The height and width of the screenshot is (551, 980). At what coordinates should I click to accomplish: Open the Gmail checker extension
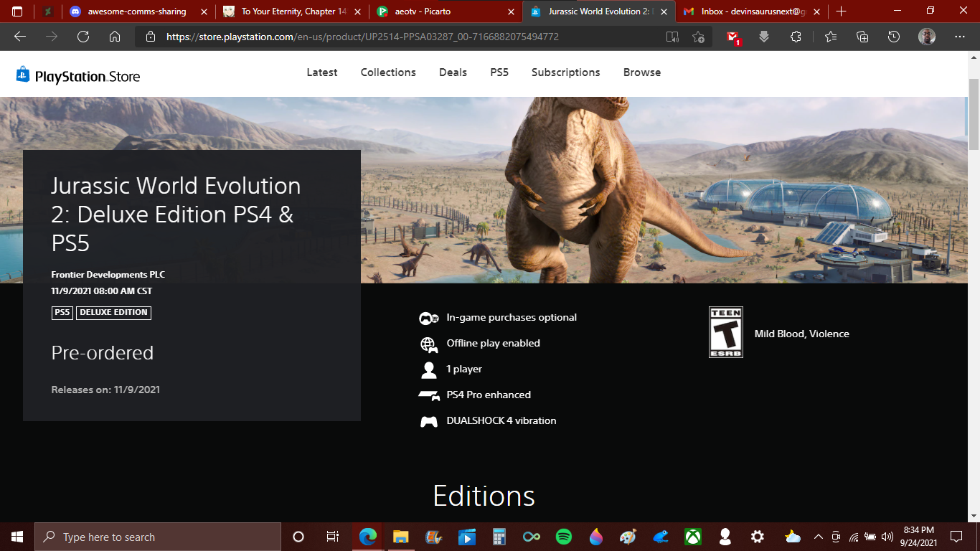[732, 37]
